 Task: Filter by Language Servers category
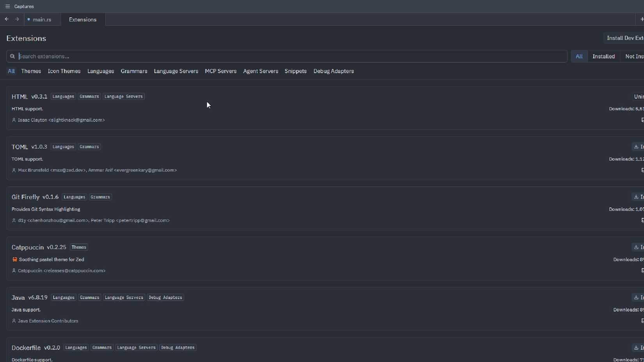tap(176, 71)
